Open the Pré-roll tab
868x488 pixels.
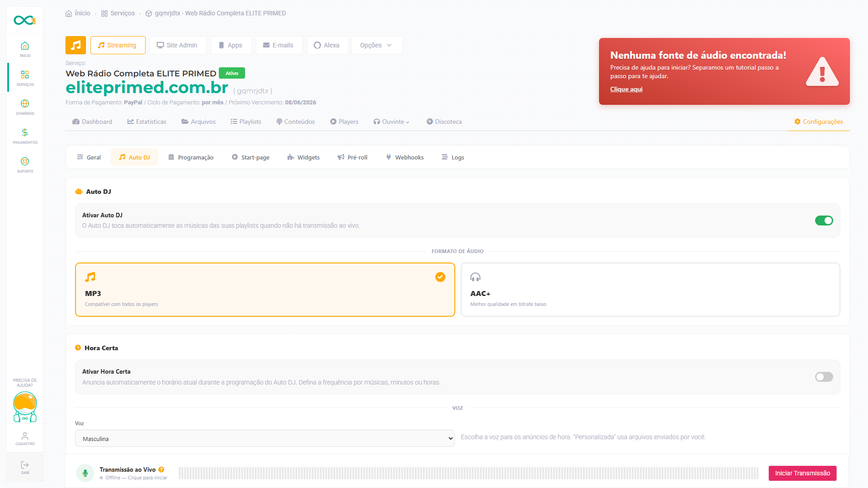(353, 157)
